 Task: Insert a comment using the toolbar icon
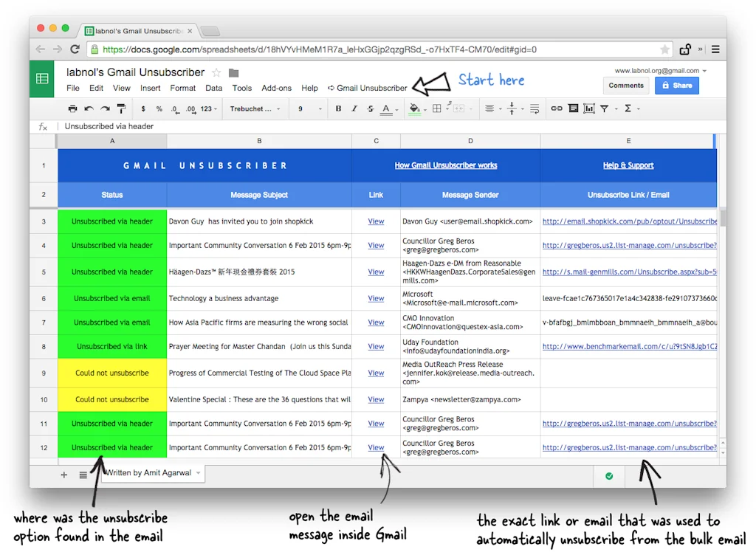tap(574, 108)
